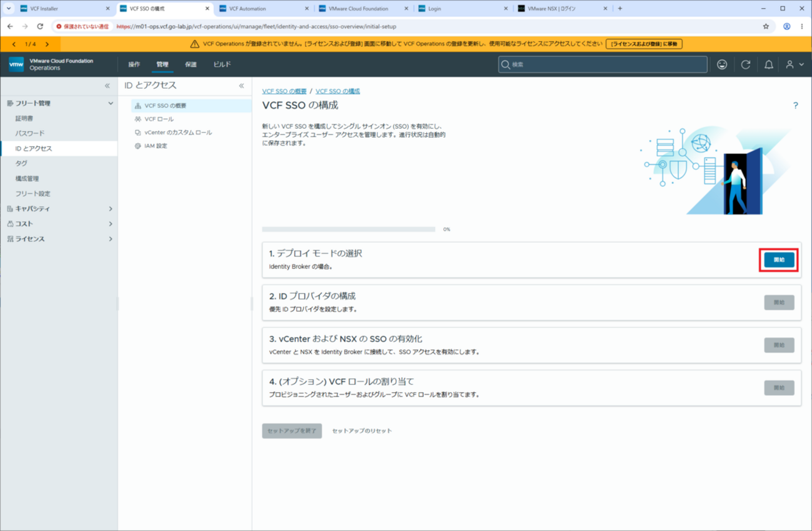Go back to the previous page
Viewport: 812px width, 531px height.
[10, 27]
